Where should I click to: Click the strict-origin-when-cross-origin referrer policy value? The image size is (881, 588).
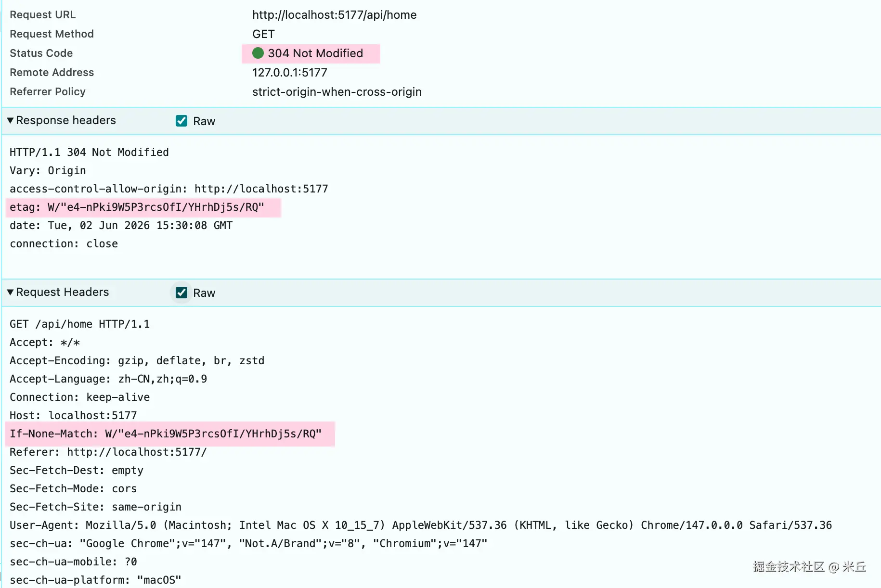click(337, 92)
